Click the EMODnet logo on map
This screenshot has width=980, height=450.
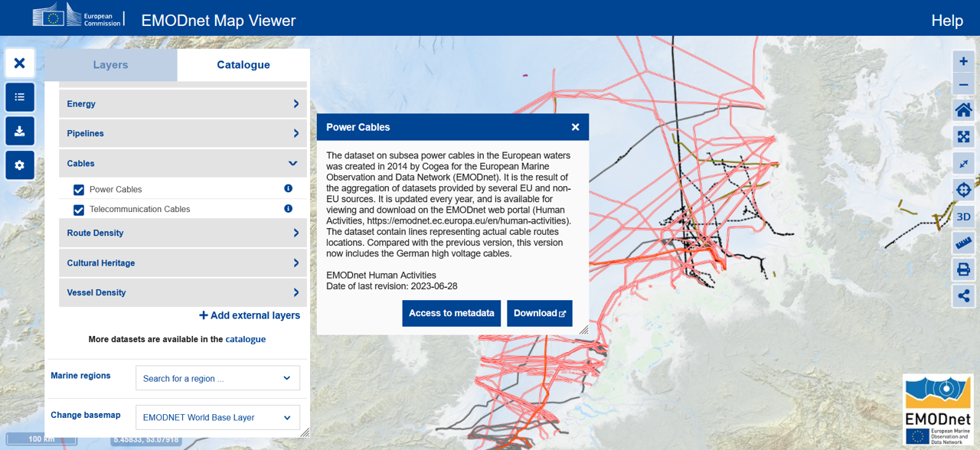[938, 410]
